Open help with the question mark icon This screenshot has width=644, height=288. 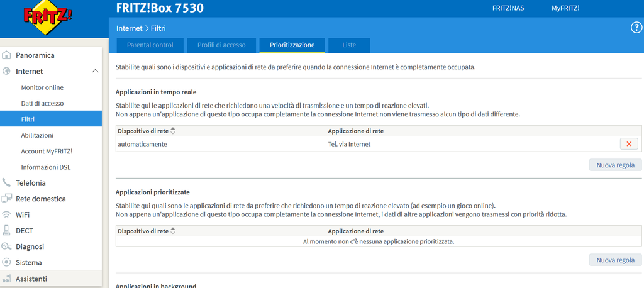tap(636, 28)
